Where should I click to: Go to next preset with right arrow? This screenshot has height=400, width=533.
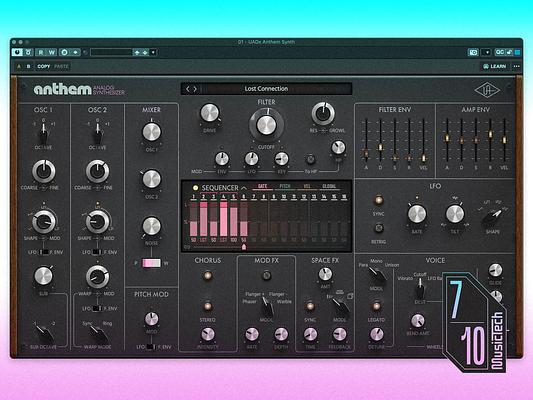click(195, 89)
